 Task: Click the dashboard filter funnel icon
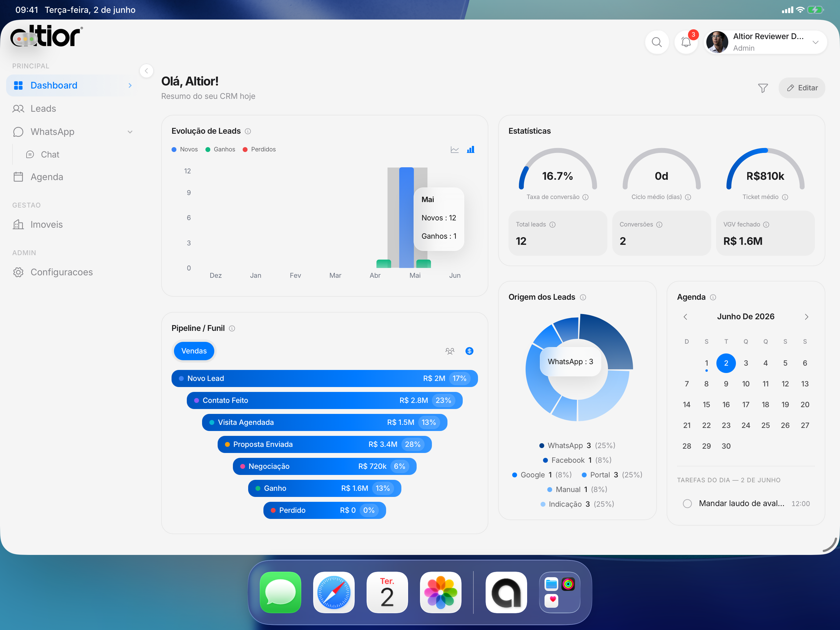pos(762,88)
